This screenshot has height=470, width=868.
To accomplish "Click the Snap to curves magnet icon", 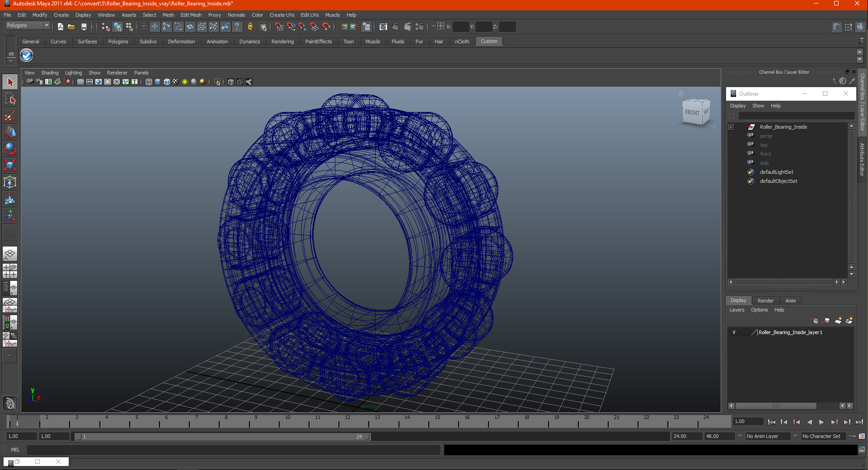I will pyautogui.click(x=291, y=27).
